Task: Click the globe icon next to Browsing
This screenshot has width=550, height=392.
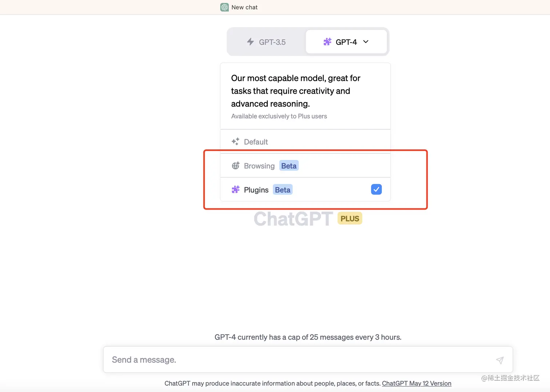Action: pyautogui.click(x=236, y=166)
